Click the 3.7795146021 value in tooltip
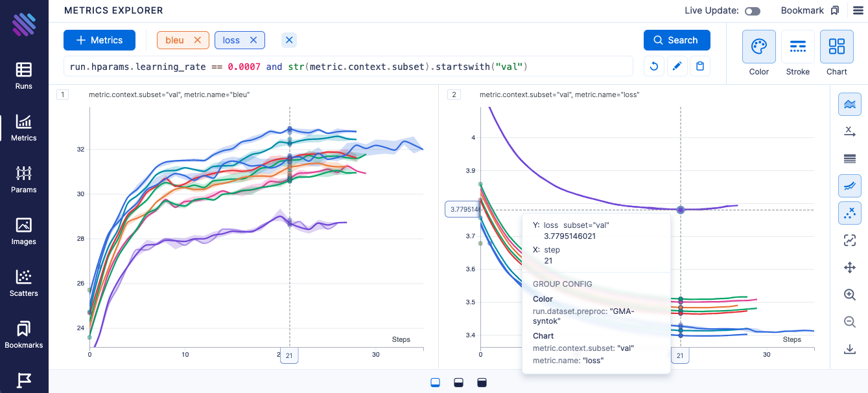The height and width of the screenshot is (393, 868). click(x=570, y=236)
